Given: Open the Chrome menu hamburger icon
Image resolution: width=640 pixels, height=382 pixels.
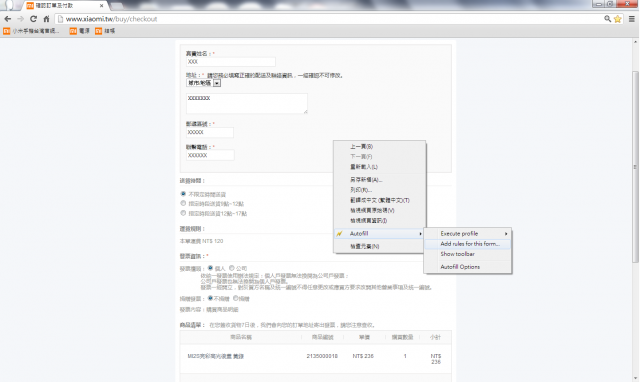Looking at the screenshot, I should click(631, 19).
